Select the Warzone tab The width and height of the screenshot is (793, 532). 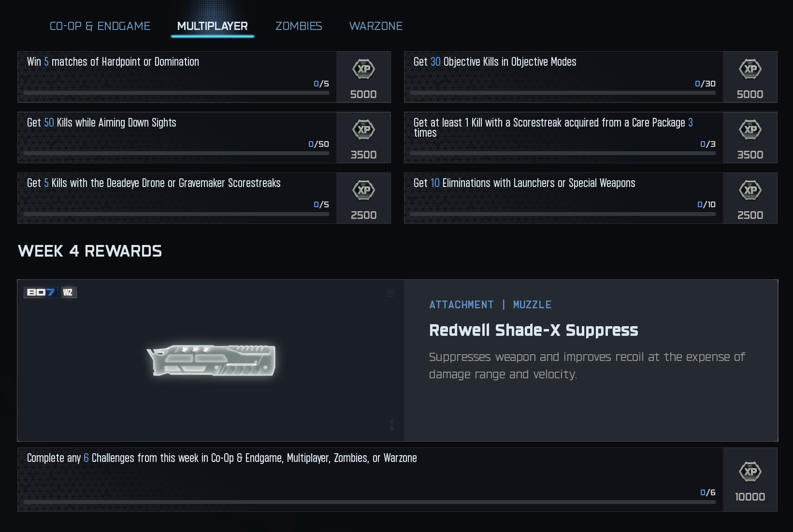[375, 26]
